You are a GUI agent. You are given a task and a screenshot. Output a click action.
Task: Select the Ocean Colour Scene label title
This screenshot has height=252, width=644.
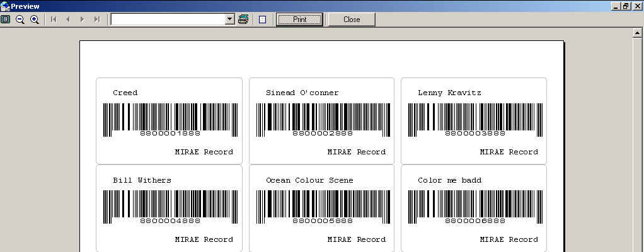click(309, 180)
